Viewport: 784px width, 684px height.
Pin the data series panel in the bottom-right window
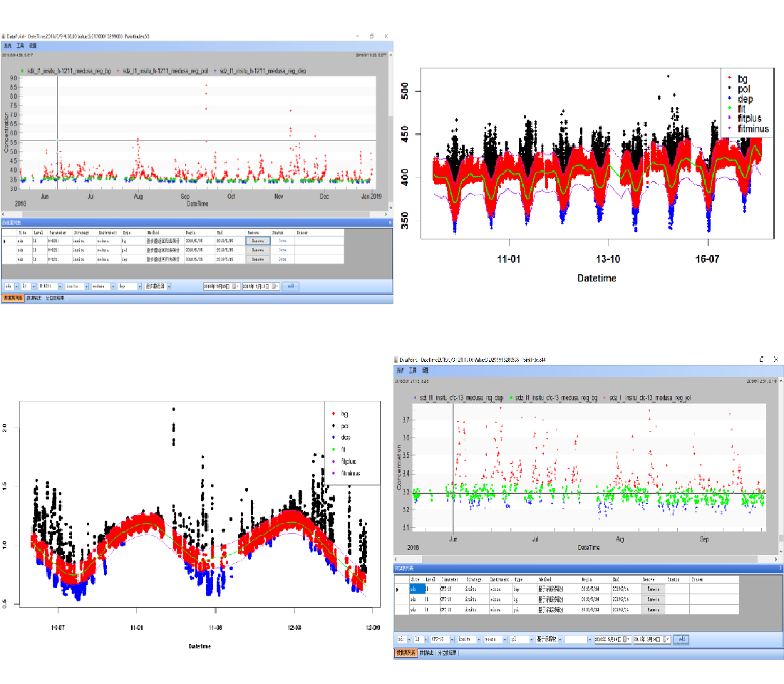click(780, 569)
